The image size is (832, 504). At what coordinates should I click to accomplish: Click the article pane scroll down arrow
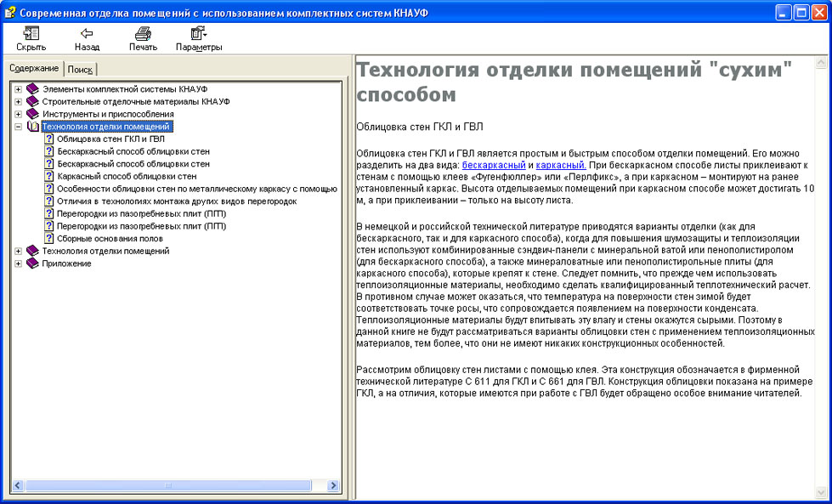pyautogui.click(x=822, y=494)
